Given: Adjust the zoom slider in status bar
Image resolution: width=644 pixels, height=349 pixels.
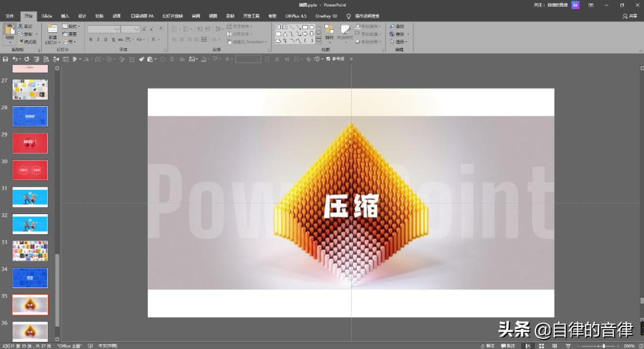Looking at the screenshot, I should [x=599, y=346].
